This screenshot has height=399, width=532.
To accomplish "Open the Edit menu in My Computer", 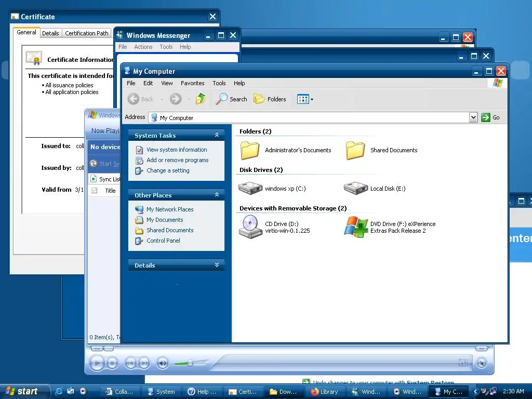I will [x=148, y=83].
